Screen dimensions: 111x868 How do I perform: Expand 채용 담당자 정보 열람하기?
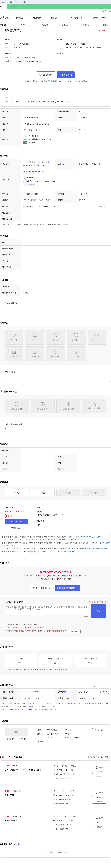[x=67, y=588]
